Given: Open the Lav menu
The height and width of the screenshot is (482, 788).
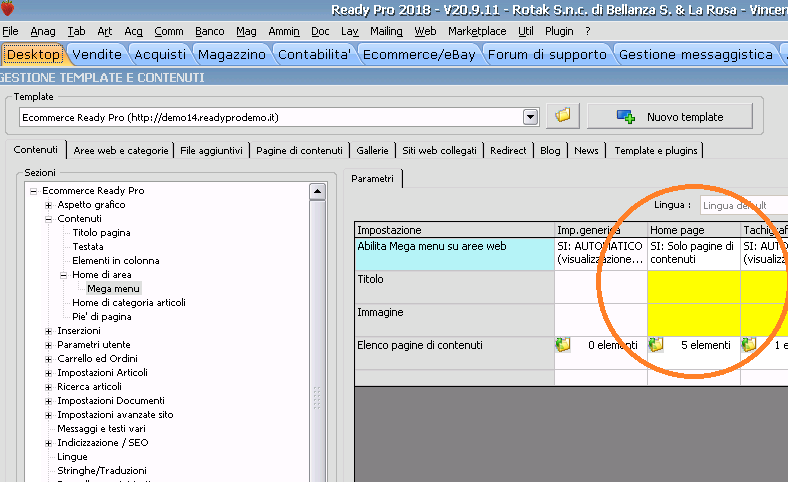Looking at the screenshot, I should (349, 31).
